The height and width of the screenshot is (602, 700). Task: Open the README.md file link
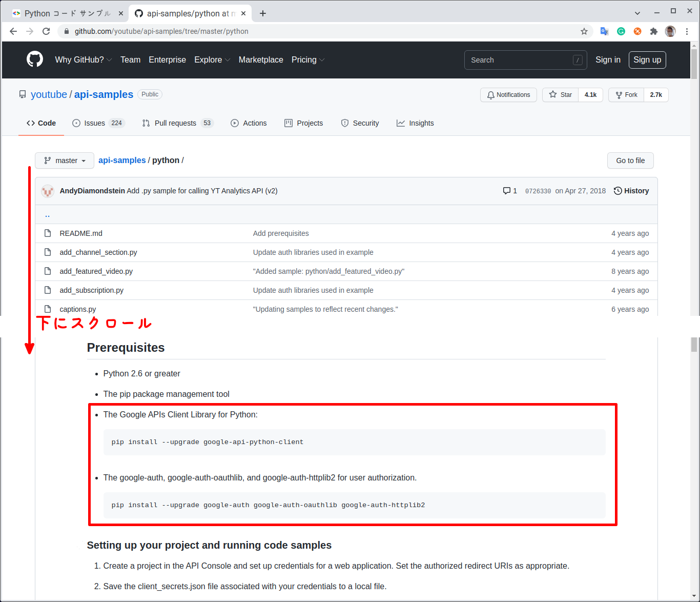coord(80,233)
